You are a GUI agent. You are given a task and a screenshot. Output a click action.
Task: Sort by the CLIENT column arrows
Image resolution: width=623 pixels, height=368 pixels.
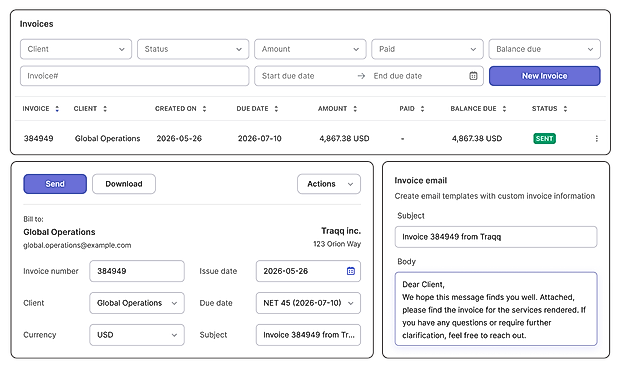tap(105, 109)
